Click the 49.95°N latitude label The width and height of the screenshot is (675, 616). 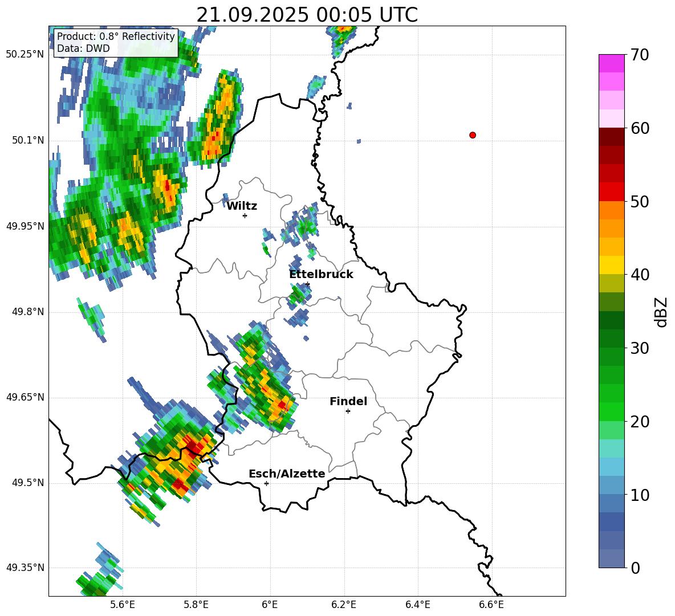coord(25,226)
